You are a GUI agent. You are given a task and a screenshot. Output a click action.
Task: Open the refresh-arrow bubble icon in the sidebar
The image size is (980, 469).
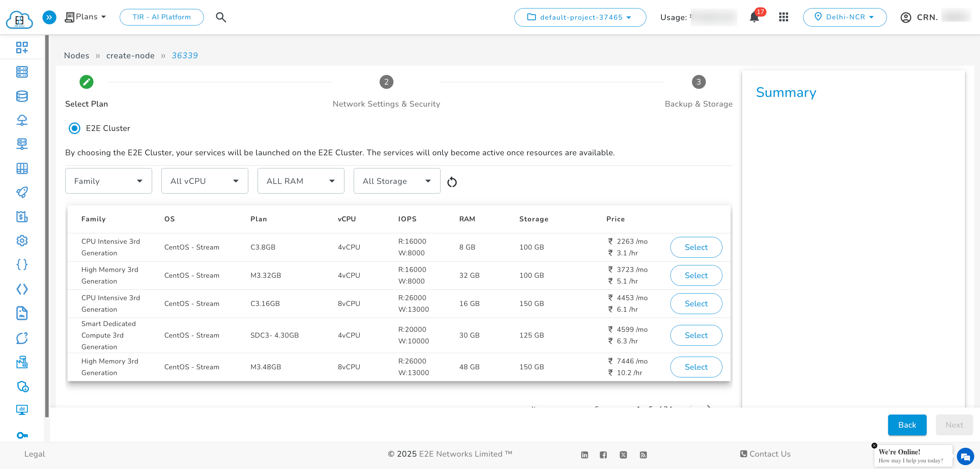pyautogui.click(x=22, y=338)
